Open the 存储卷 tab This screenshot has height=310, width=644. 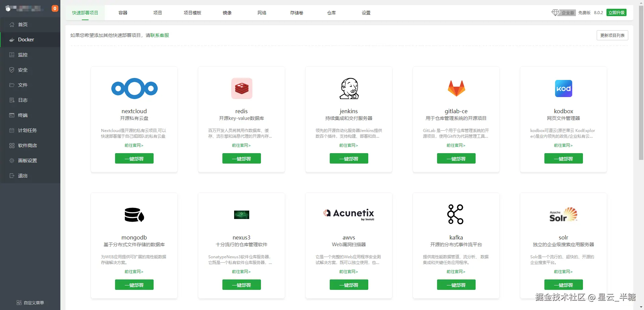pos(297,13)
